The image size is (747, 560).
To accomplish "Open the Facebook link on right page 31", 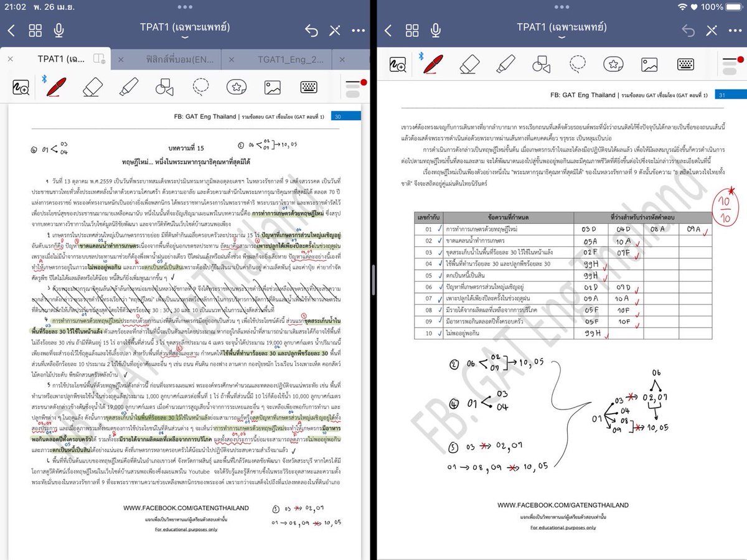I will 563,505.
